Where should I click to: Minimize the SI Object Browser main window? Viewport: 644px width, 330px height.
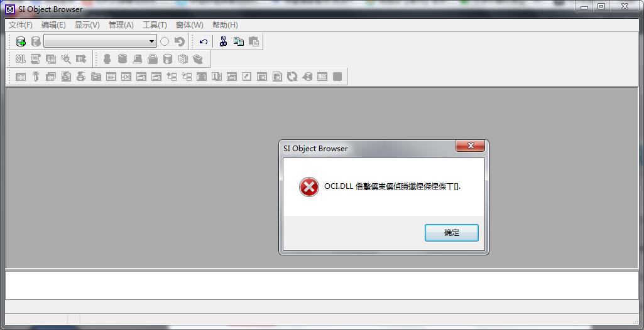click(x=584, y=6)
